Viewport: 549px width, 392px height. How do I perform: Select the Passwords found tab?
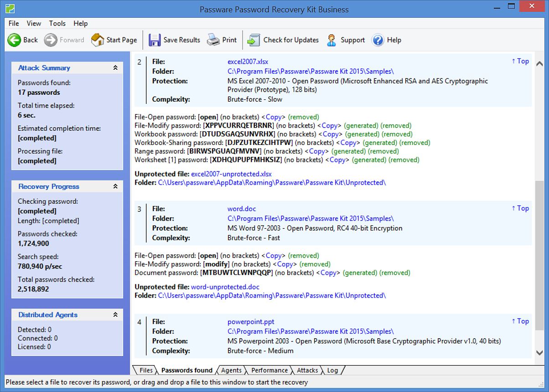[187, 370]
